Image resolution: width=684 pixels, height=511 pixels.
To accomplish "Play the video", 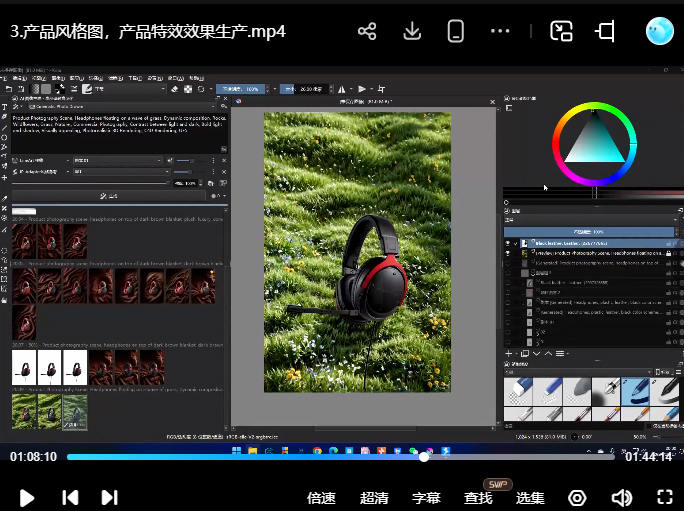I will click(x=27, y=497).
